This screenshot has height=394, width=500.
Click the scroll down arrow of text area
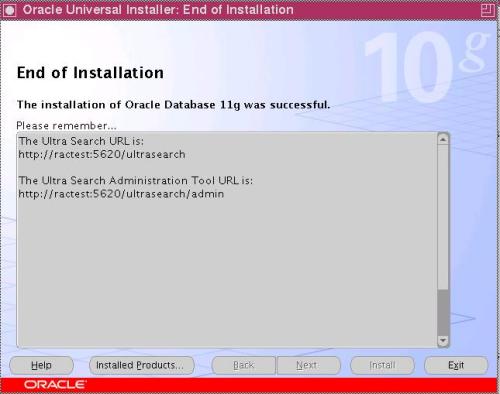click(443, 340)
